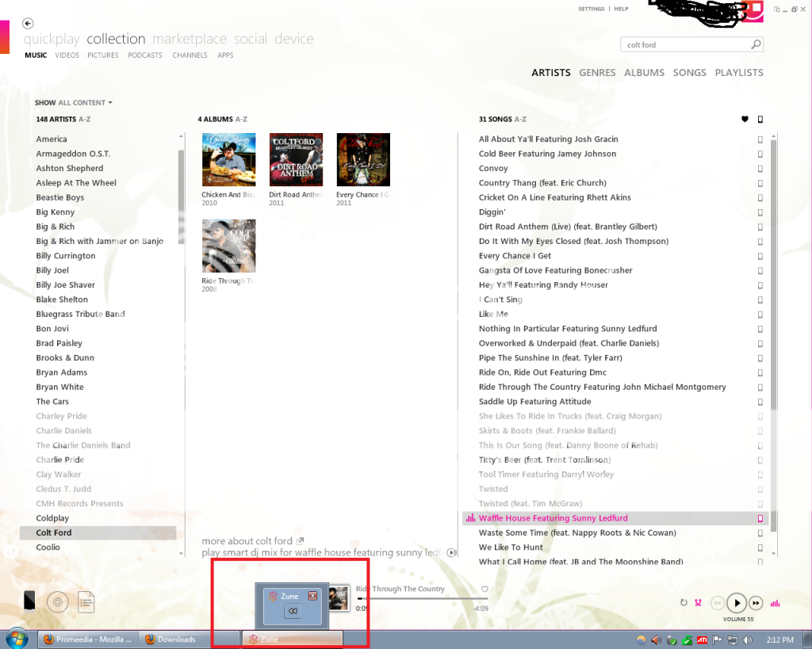Click the rewind button in Zune taskbar preview

[x=292, y=611]
